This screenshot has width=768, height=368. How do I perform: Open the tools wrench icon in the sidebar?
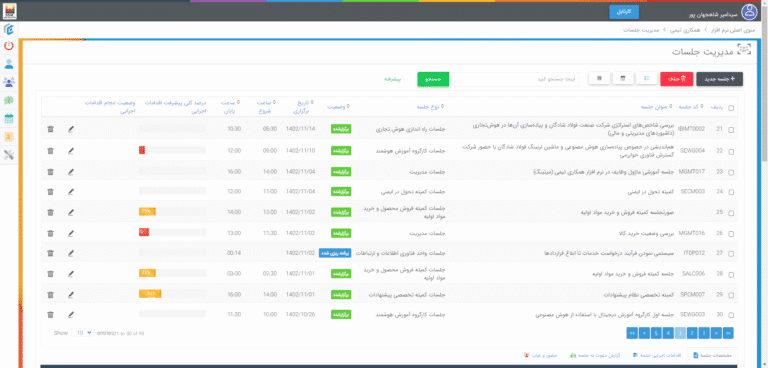pos(9,155)
